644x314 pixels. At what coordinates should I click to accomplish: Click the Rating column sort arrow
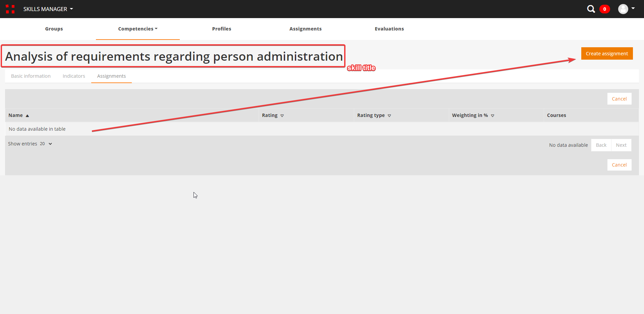coord(282,116)
